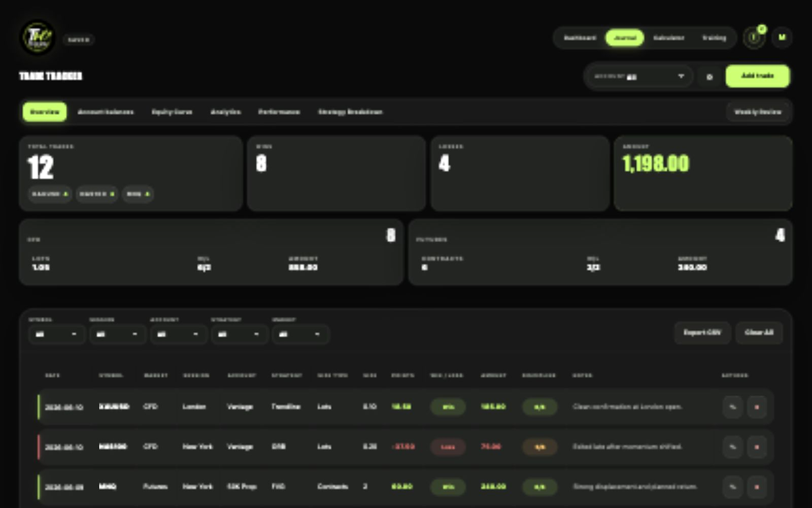Click the London session cell
The width and height of the screenshot is (812, 508).
[x=194, y=407]
